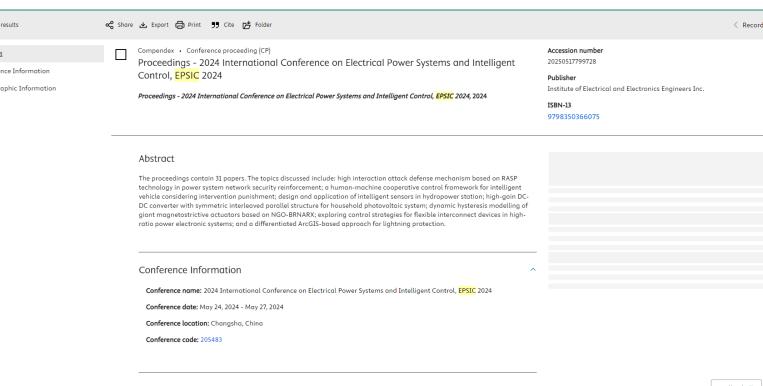Select the highlighted first sidebar section
This screenshot has height=386, width=763.
coord(52,54)
